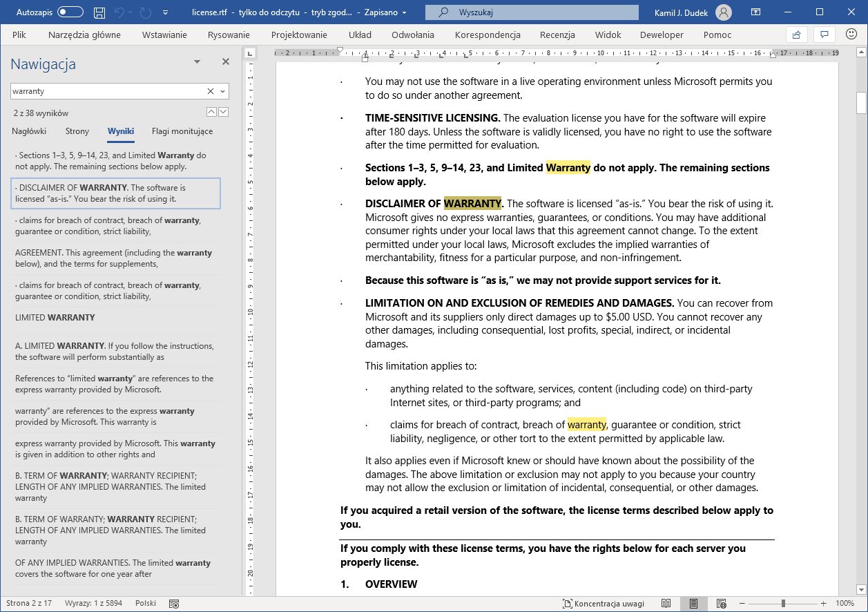Open the Odwołania tab

click(413, 35)
